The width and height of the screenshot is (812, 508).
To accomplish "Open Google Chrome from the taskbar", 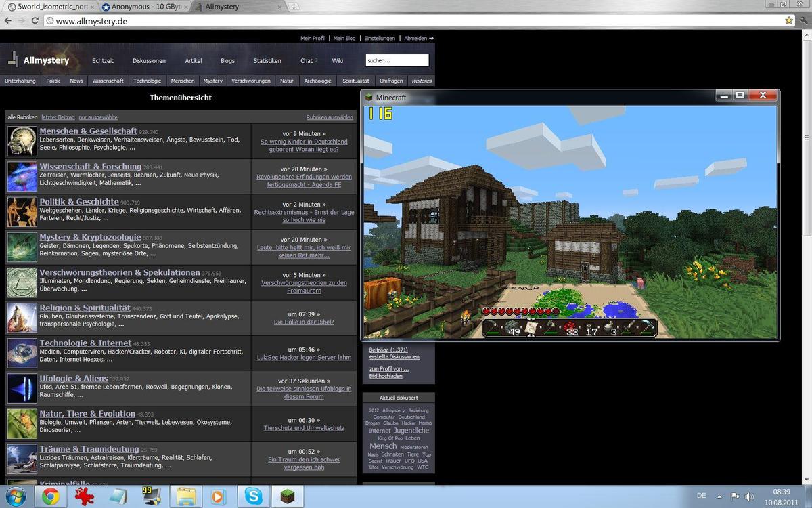I will pos(50,496).
